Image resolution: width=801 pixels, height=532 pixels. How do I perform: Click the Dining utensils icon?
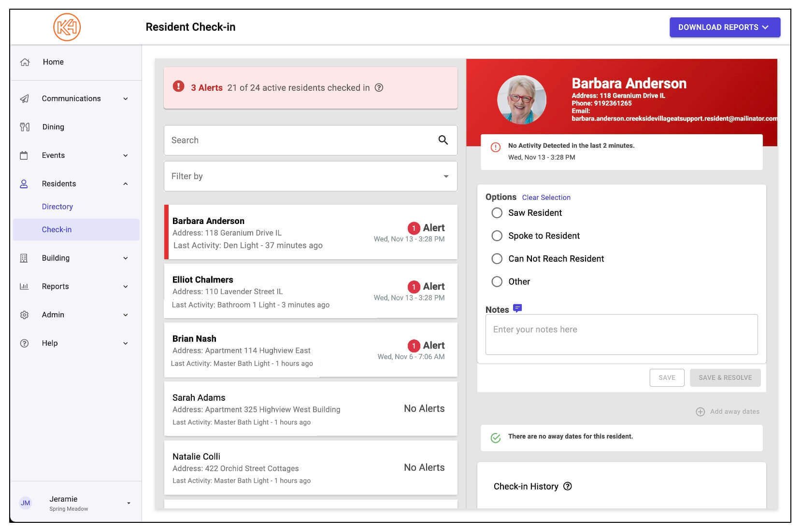coord(25,126)
